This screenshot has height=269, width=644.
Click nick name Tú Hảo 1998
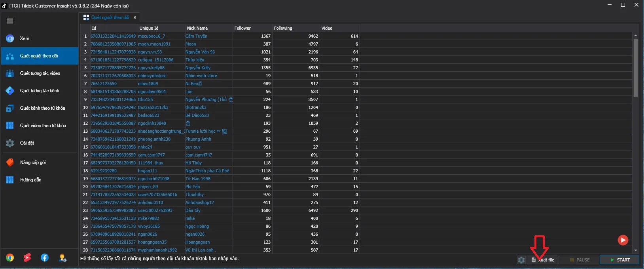pos(198,179)
